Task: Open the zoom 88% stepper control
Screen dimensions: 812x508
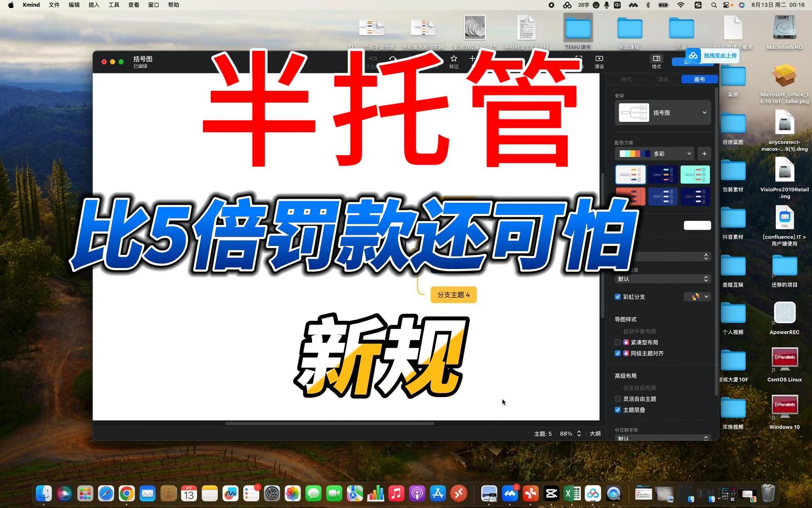Action: coord(579,434)
